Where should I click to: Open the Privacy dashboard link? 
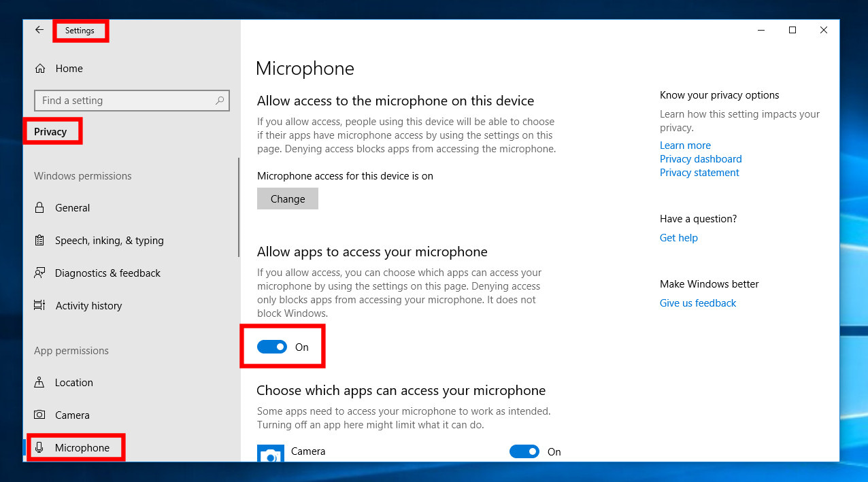coord(701,159)
